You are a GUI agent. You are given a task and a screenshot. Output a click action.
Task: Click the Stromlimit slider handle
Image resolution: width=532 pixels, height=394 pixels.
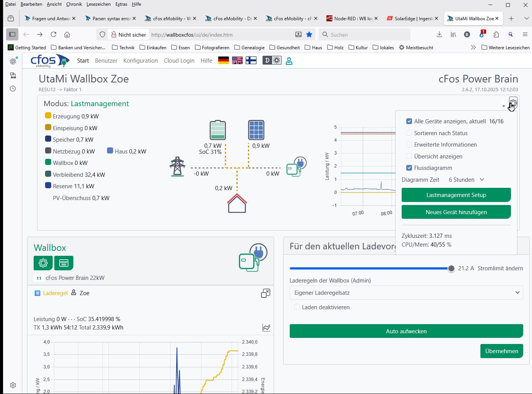click(451, 268)
